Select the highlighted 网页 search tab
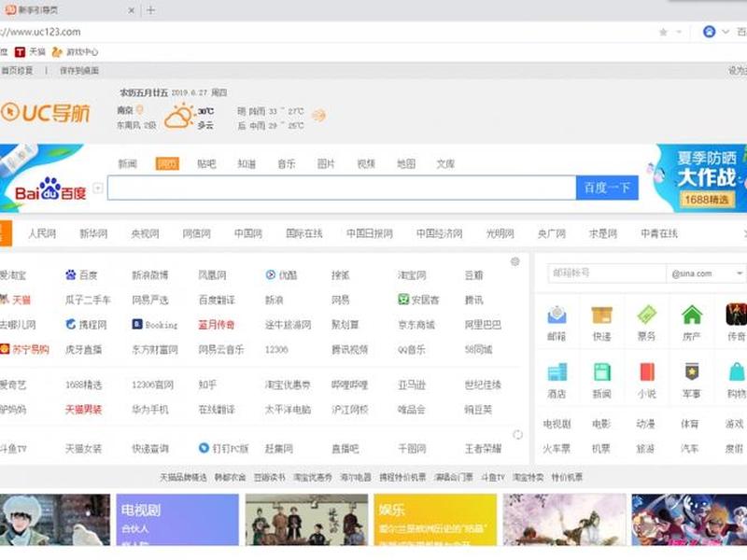Viewport: 747px width, 560px height. tap(167, 164)
